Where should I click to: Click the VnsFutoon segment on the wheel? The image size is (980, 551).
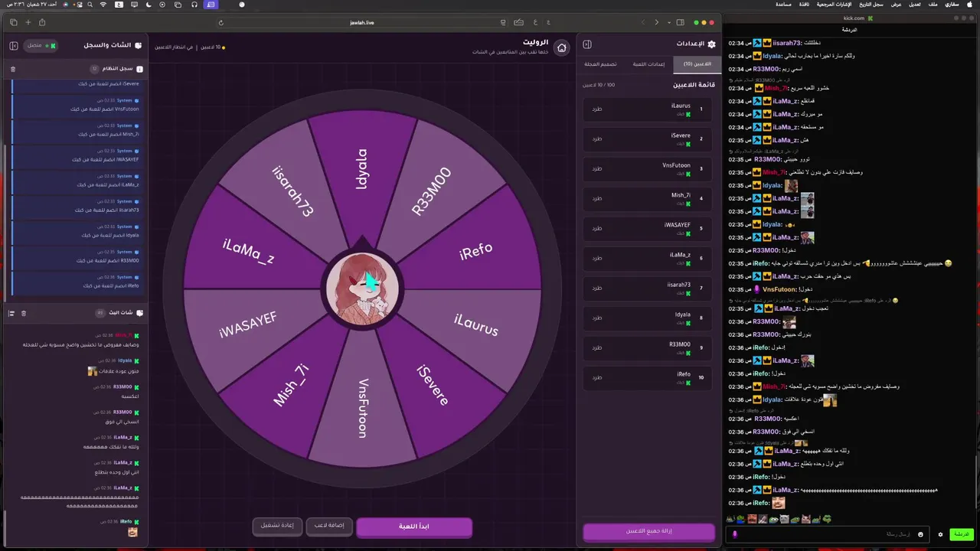(x=363, y=407)
